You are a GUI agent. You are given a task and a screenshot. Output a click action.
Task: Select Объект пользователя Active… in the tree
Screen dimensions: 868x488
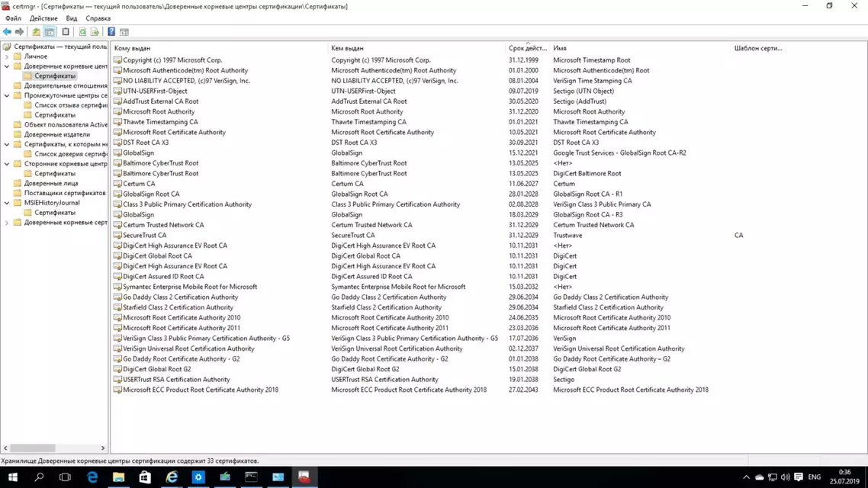click(66, 124)
